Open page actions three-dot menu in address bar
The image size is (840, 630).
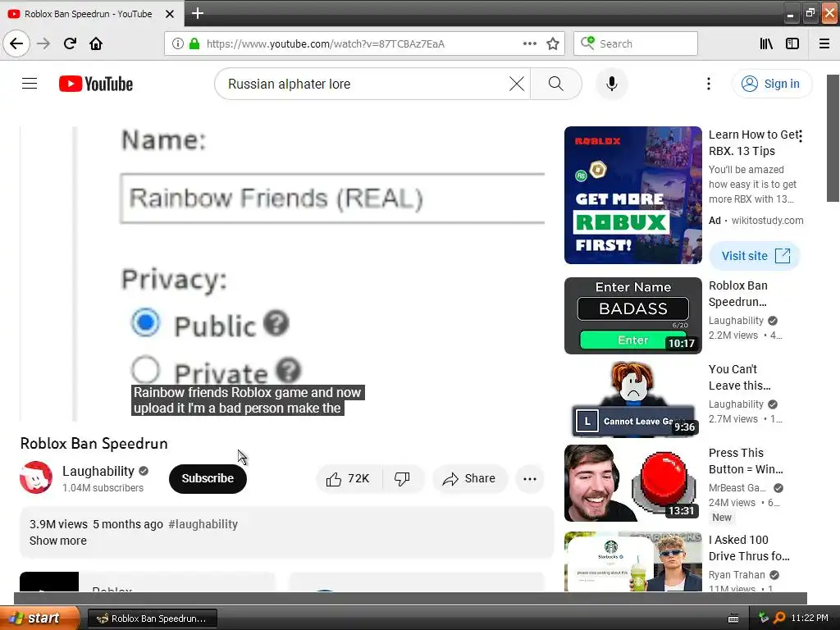pyautogui.click(x=529, y=43)
